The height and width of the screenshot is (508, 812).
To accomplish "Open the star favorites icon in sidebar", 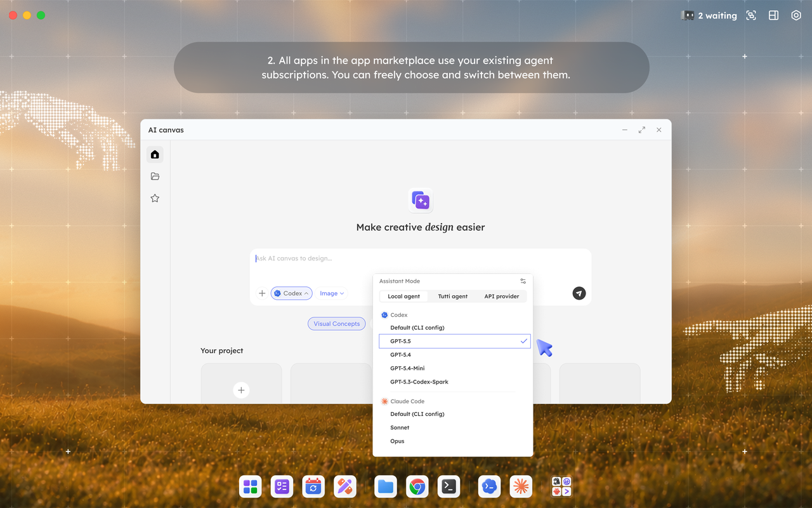I will pyautogui.click(x=155, y=198).
